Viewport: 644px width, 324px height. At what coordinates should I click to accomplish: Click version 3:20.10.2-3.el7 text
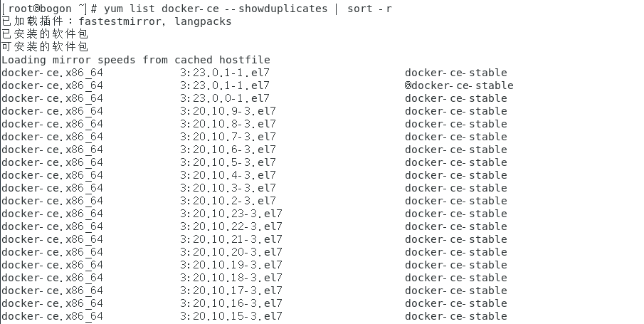click(228, 201)
